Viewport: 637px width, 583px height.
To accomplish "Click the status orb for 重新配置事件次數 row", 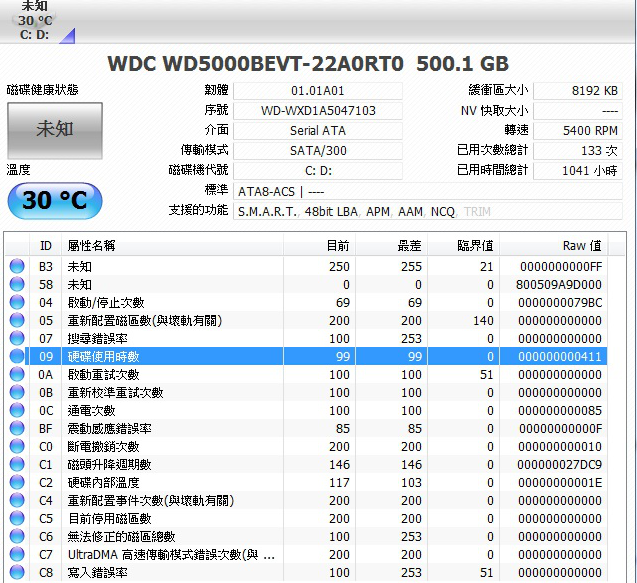I will point(17,501).
